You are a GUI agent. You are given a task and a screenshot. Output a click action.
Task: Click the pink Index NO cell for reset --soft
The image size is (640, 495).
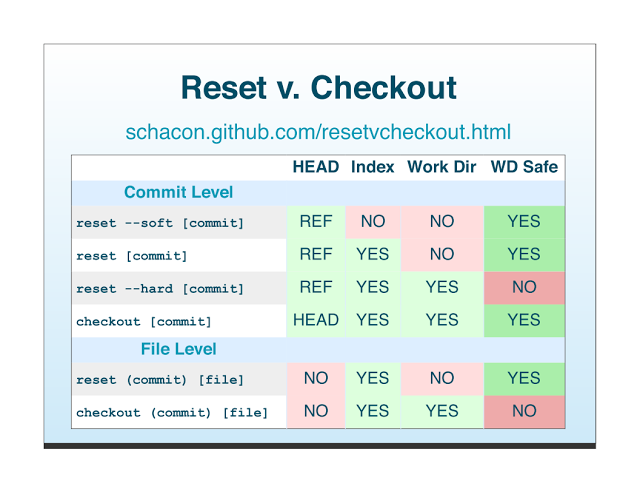coord(372,222)
